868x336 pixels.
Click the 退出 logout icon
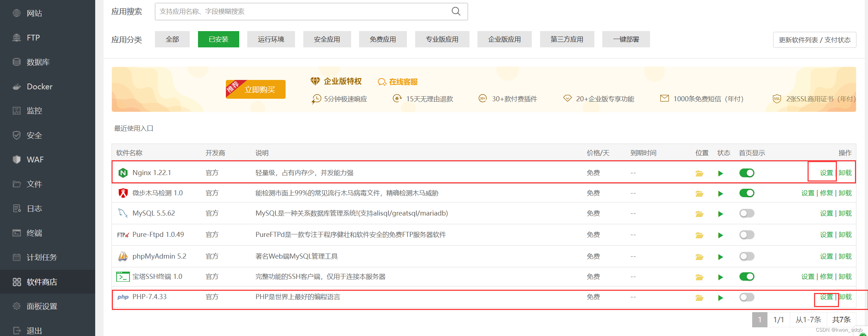[17, 330]
